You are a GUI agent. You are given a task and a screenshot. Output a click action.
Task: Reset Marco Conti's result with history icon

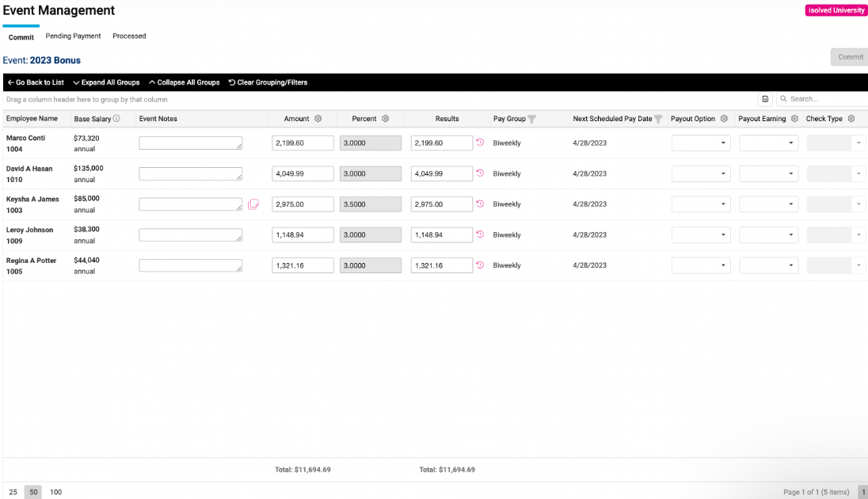(x=480, y=143)
